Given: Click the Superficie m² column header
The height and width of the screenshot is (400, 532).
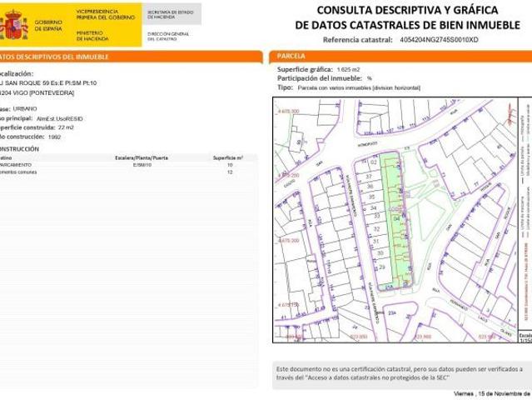Looking at the screenshot, I should tap(227, 157).
